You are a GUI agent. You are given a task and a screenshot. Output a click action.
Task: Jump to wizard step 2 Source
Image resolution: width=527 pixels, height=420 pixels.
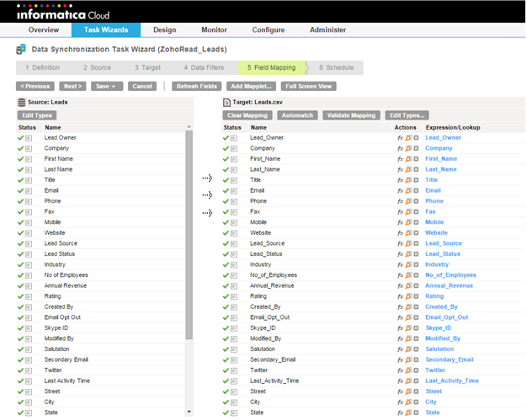(x=97, y=67)
